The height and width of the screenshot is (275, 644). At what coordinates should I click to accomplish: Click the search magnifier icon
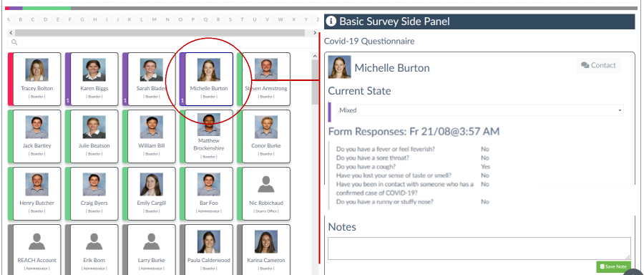pyautogui.click(x=14, y=42)
